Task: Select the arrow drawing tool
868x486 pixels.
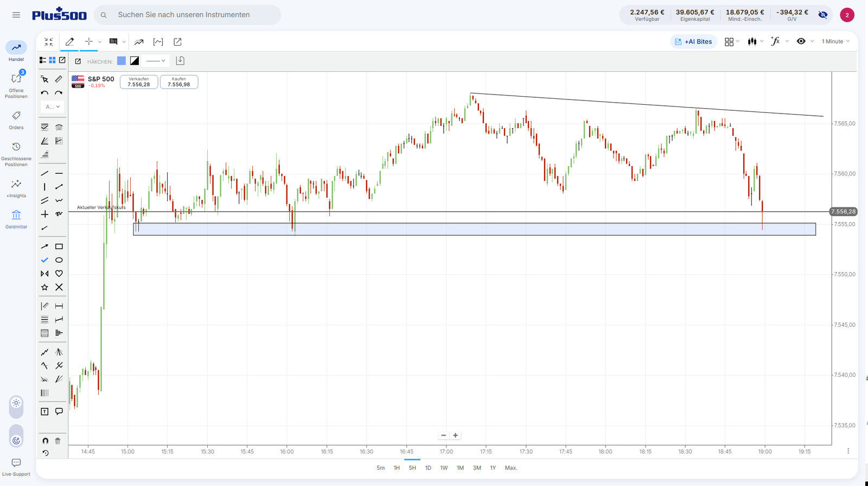Action: tap(45, 247)
